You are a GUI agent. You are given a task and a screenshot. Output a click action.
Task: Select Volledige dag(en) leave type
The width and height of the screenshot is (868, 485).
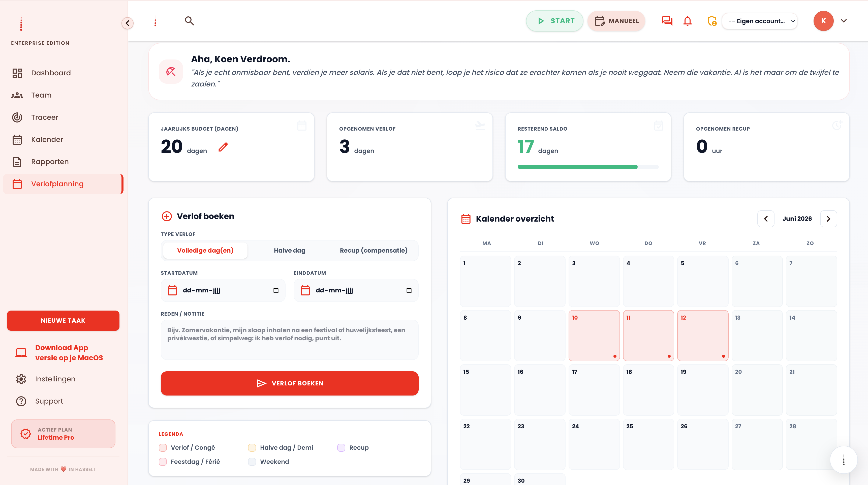[x=205, y=250]
